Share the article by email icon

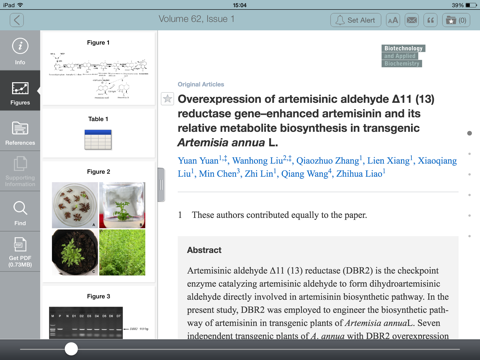pos(412,20)
